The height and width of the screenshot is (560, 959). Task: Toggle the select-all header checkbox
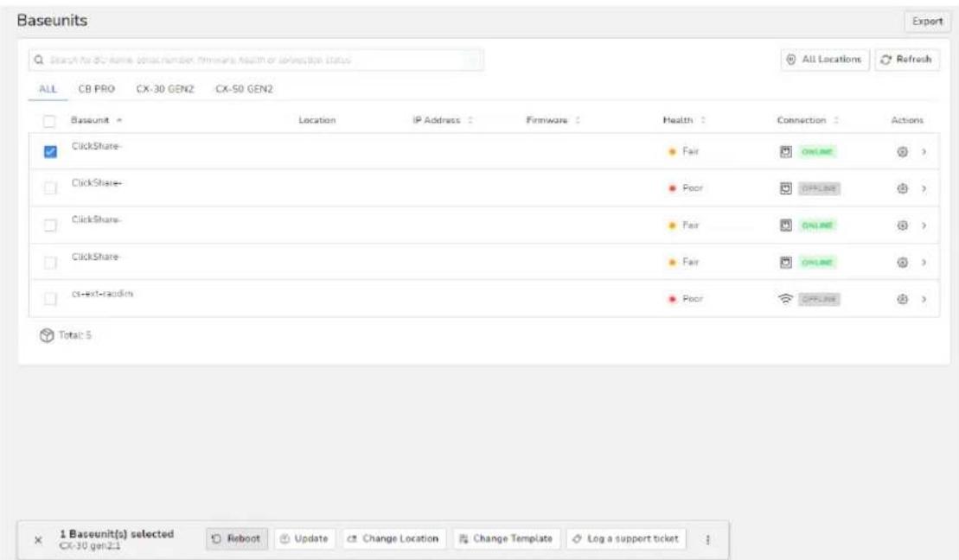(x=49, y=121)
